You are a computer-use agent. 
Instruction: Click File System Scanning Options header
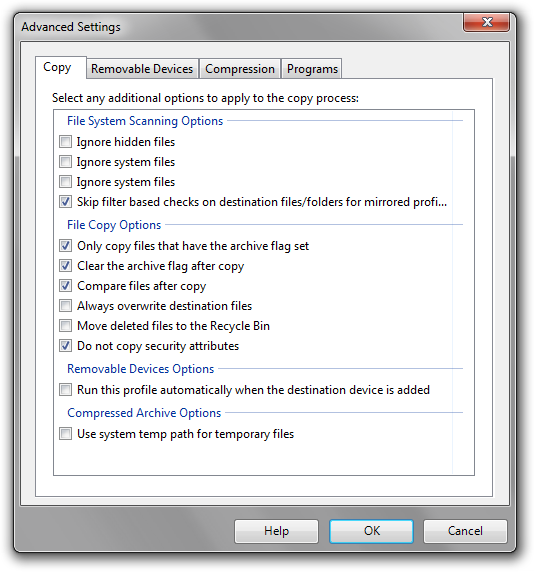click(x=145, y=121)
